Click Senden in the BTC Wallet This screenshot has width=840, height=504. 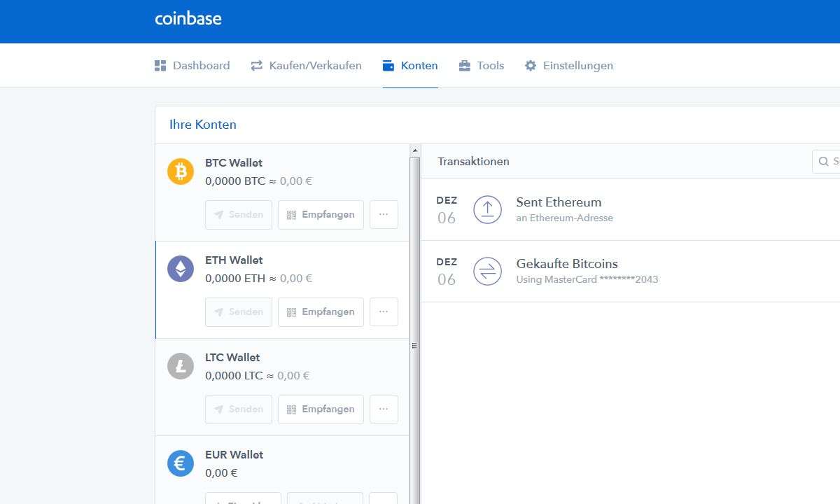tap(239, 215)
